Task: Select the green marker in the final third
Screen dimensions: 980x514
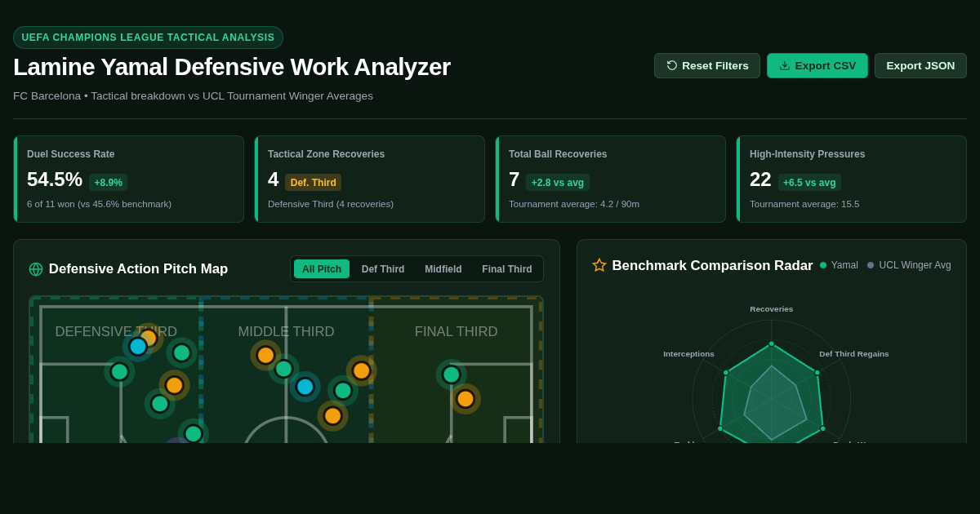Action: pyautogui.click(x=452, y=374)
